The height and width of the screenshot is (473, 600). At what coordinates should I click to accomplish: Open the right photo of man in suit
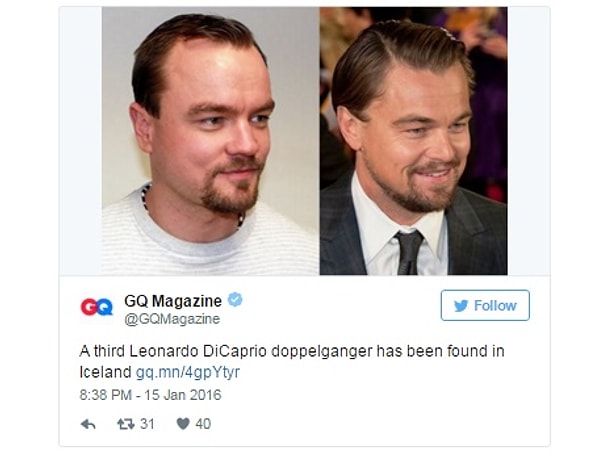click(x=414, y=141)
